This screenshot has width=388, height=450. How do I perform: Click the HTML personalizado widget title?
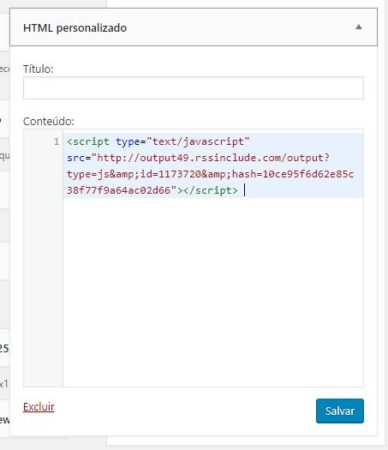(x=75, y=28)
